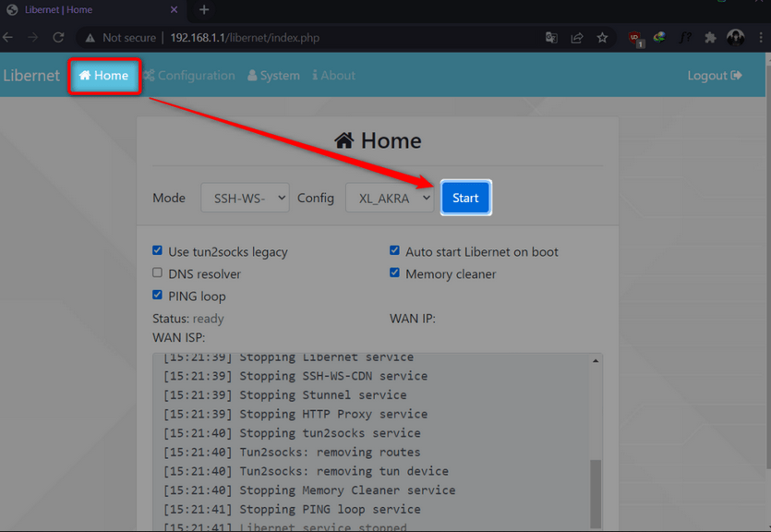The height and width of the screenshot is (532, 771).
Task: Click the f? extension icon
Action: point(685,37)
